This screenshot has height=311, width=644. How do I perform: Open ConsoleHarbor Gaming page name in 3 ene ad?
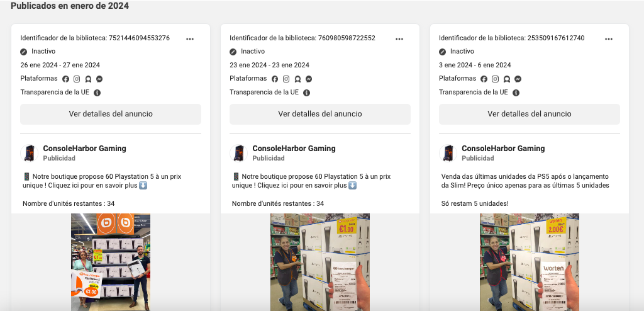pos(503,149)
